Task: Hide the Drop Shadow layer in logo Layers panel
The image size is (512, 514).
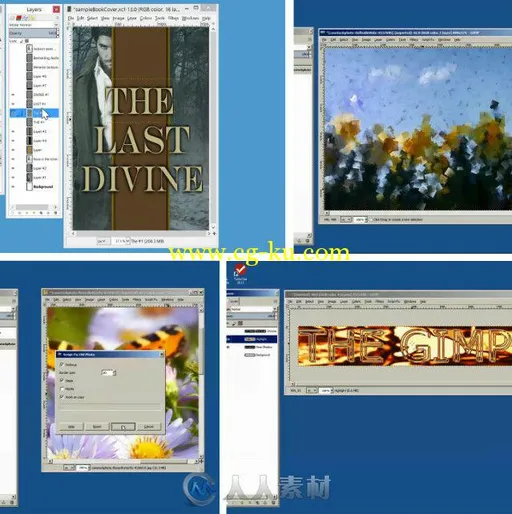Action: (228, 347)
